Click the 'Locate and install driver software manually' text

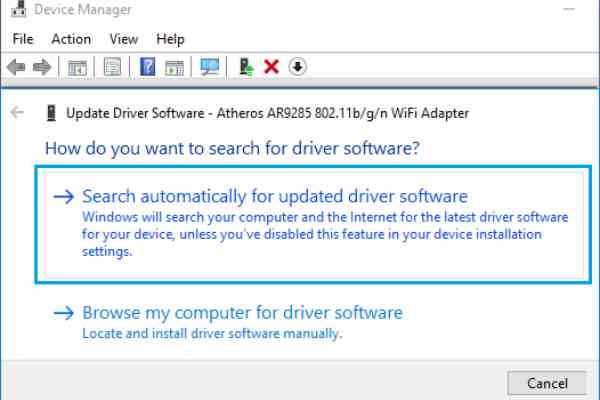click(x=212, y=334)
